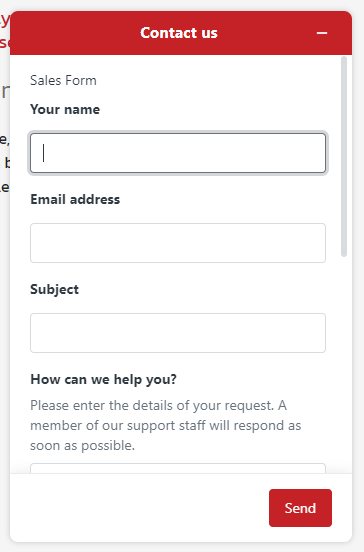Click the empty footer area beside Send

pyautogui.click(x=139, y=508)
